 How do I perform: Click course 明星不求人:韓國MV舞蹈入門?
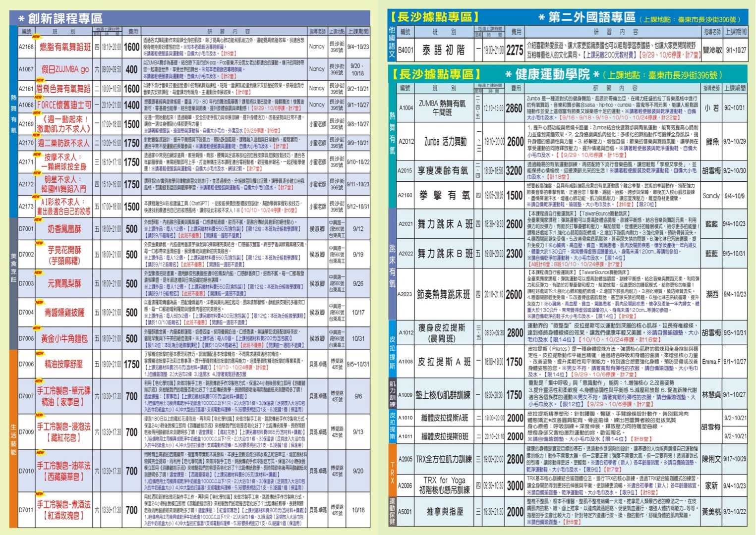coord(64,184)
